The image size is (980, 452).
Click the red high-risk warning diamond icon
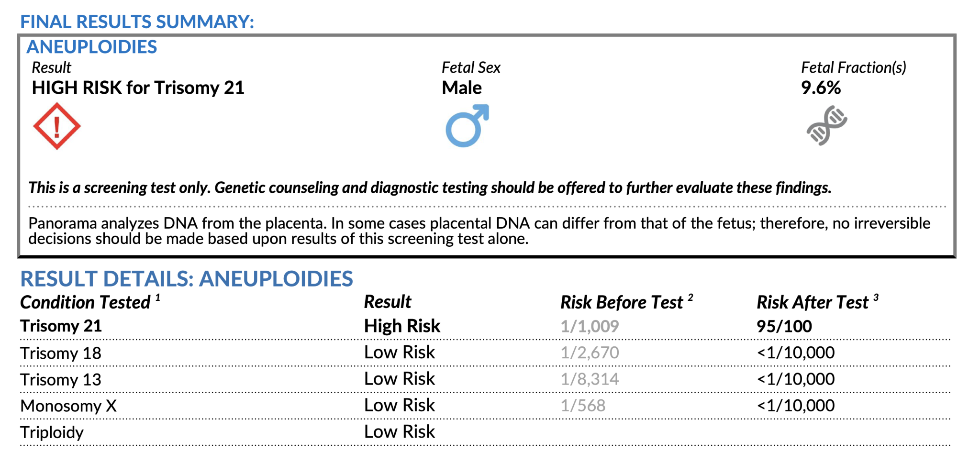(x=56, y=126)
